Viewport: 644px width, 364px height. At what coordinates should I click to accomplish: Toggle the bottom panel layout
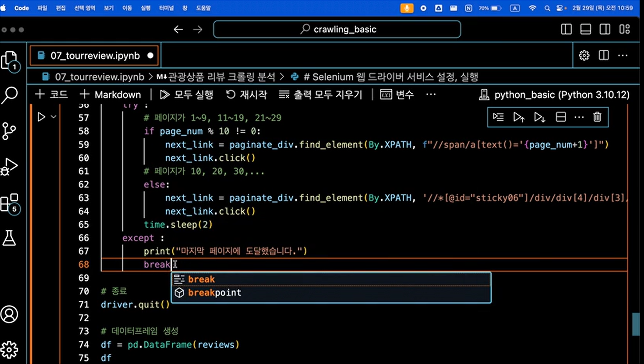586,29
